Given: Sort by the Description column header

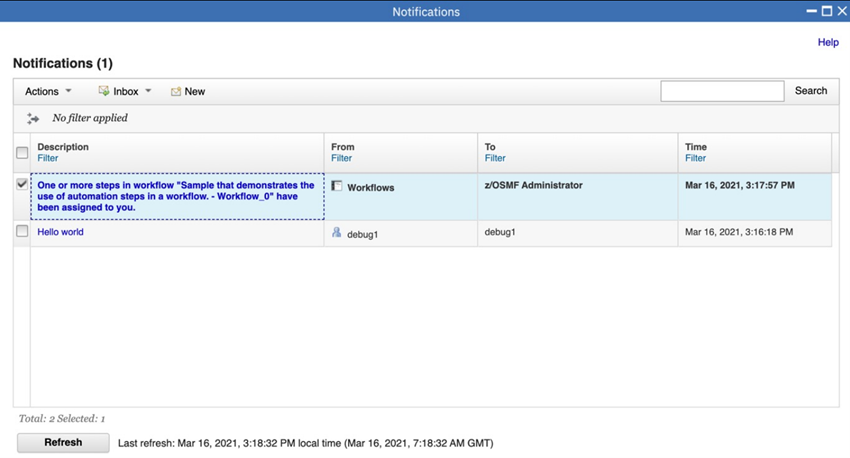Looking at the screenshot, I should pos(63,147).
